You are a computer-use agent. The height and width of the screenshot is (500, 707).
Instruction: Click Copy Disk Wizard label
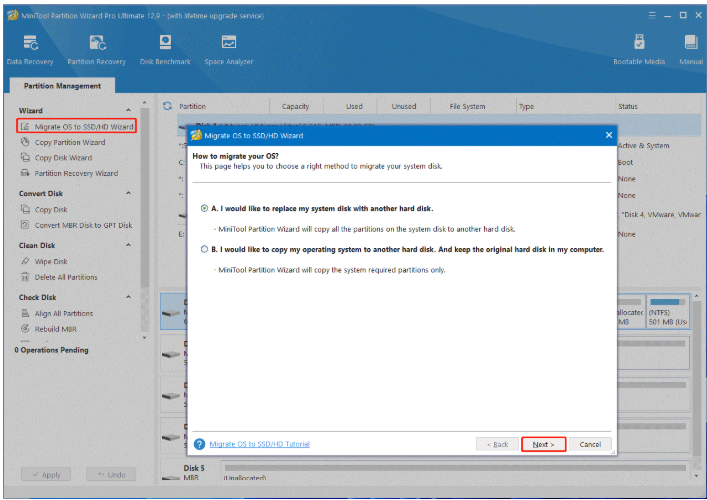click(x=63, y=158)
